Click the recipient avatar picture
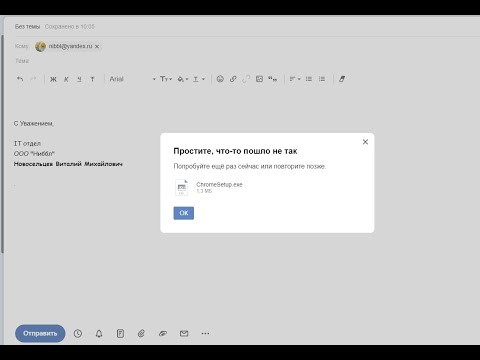Screen dimensions: 480x360 40,47
